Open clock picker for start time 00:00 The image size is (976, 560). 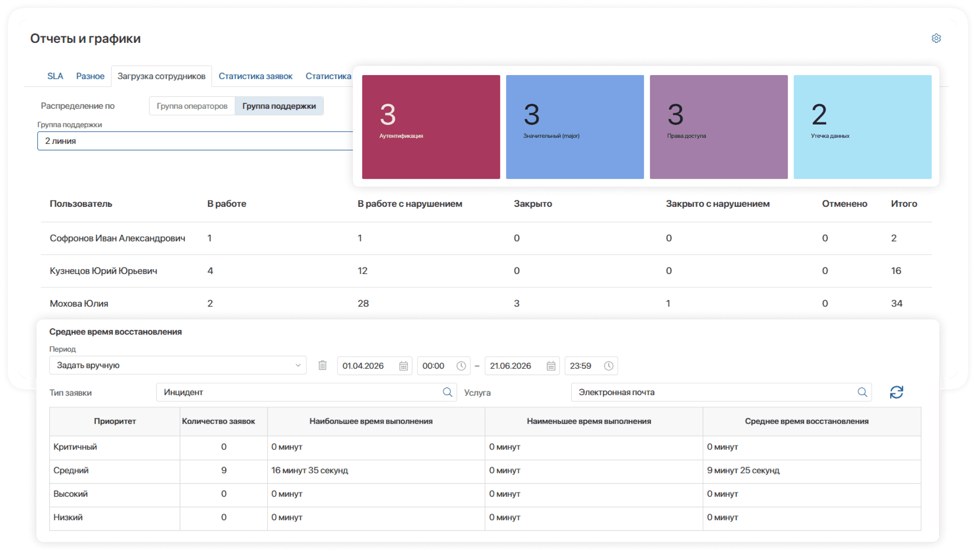point(461,366)
